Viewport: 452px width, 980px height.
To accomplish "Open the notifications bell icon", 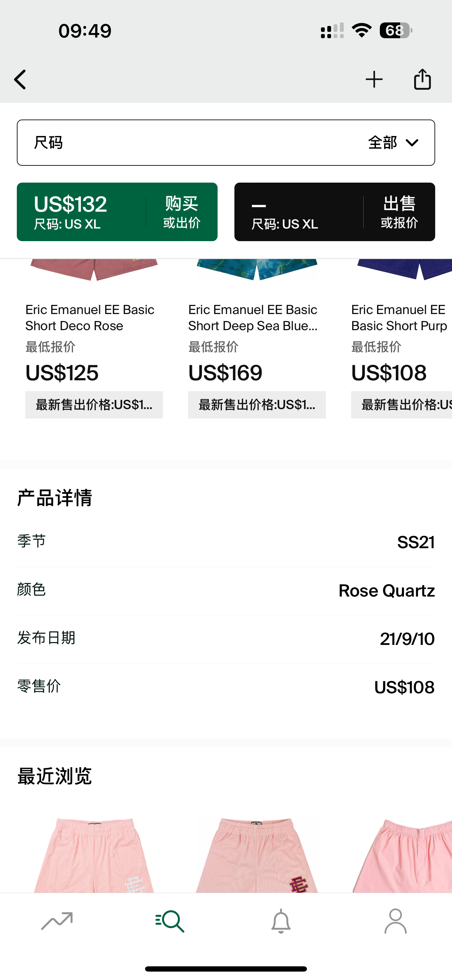I will tap(281, 921).
